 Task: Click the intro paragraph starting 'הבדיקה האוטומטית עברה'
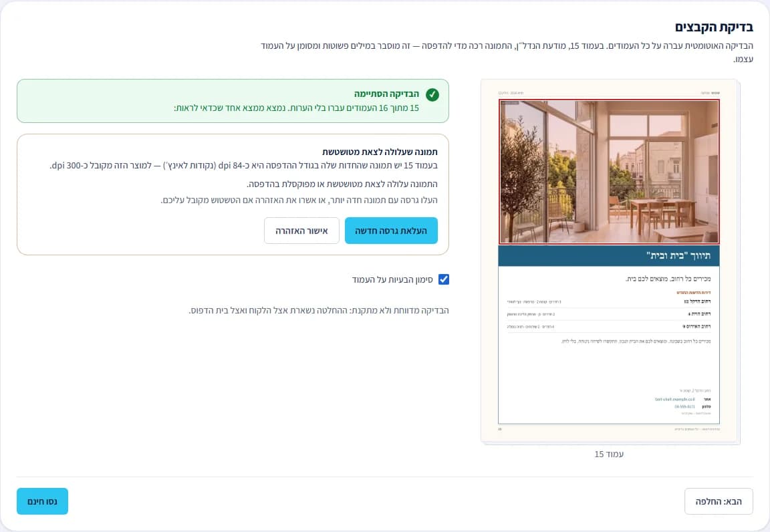pos(507,53)
